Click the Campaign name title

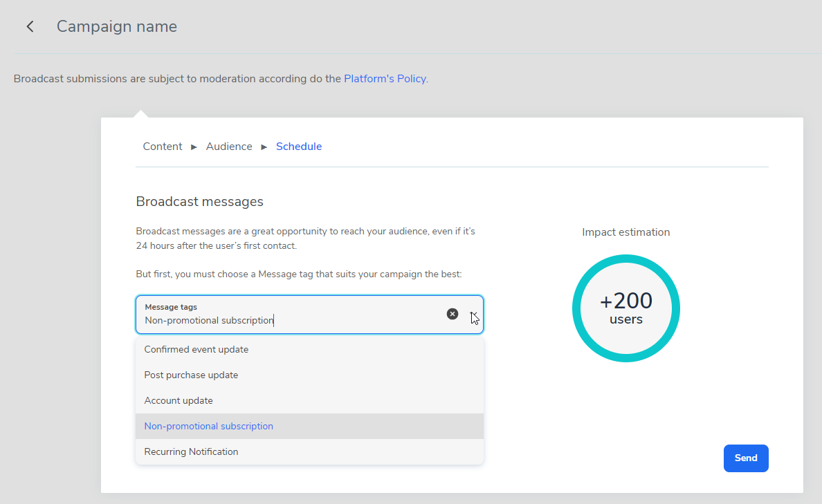(117, 27)
